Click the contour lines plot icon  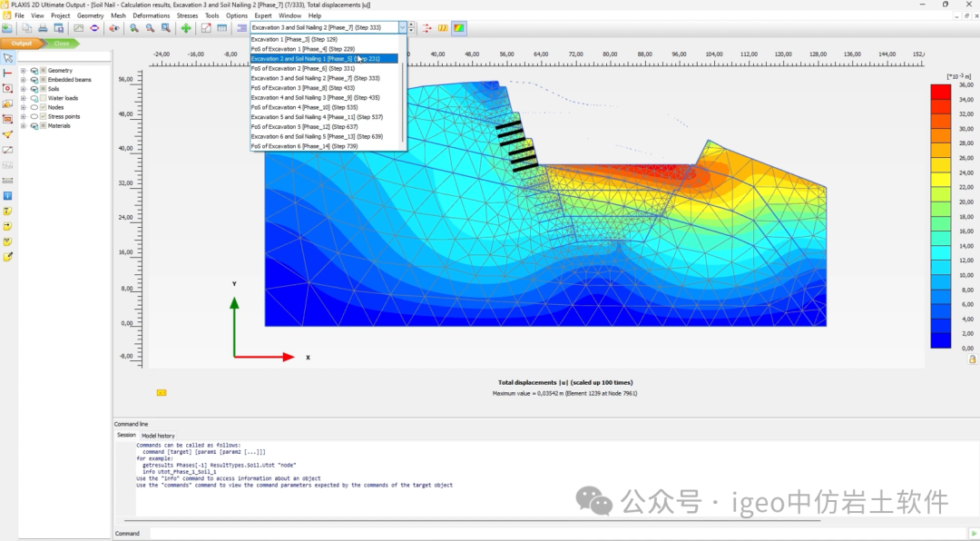[x=443, y=28]
